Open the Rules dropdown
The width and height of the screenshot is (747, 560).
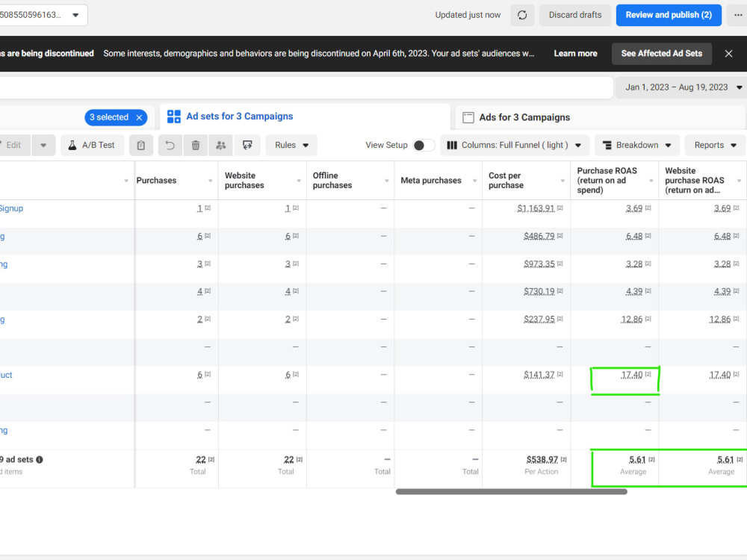[x=291, y=146]
